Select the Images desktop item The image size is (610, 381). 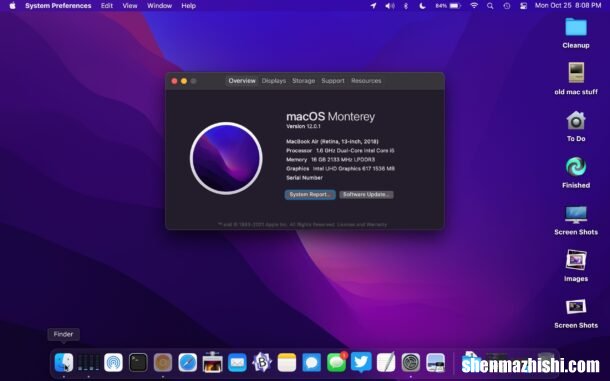[x=576, y=266]
